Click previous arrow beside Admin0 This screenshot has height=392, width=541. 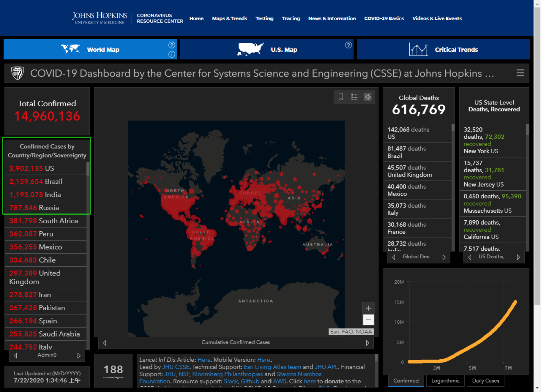15,355
